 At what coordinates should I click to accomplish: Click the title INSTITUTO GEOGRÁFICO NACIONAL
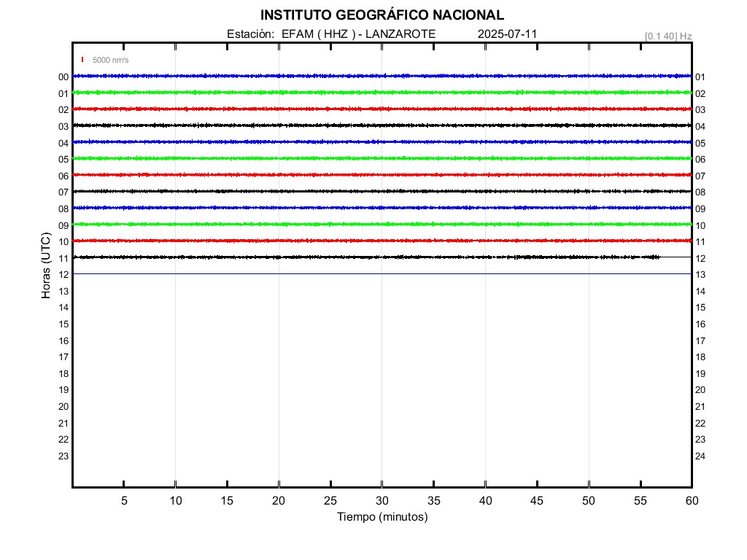tap(382, 15)
